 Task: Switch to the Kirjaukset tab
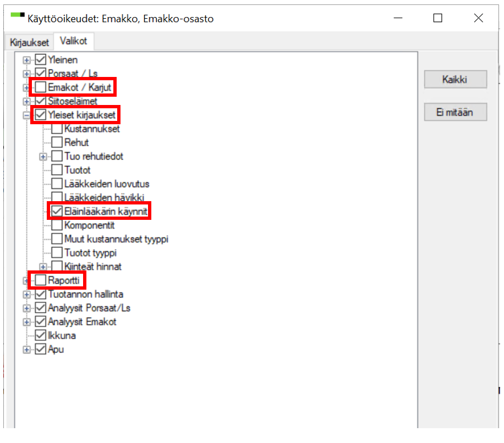(29, 42)
